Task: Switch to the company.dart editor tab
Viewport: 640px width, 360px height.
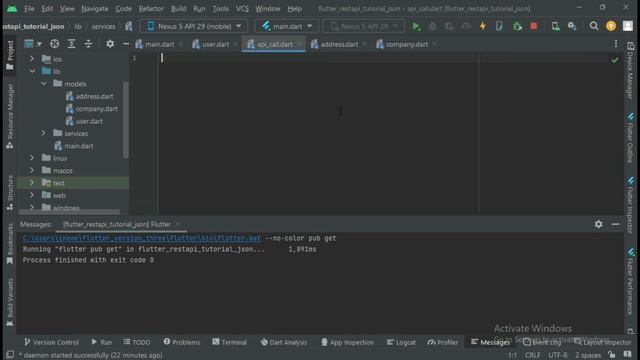Action: pos(407,44)
